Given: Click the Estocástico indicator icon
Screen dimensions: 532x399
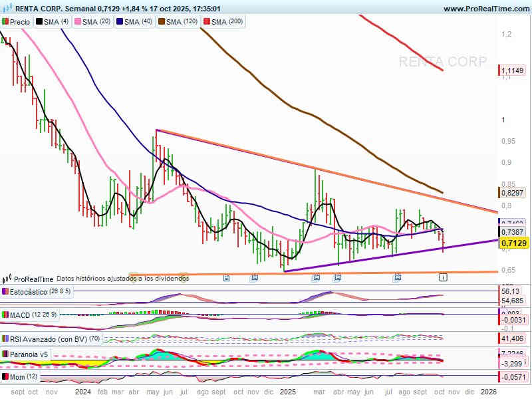Looking at the screenshot, I should 6,291.
